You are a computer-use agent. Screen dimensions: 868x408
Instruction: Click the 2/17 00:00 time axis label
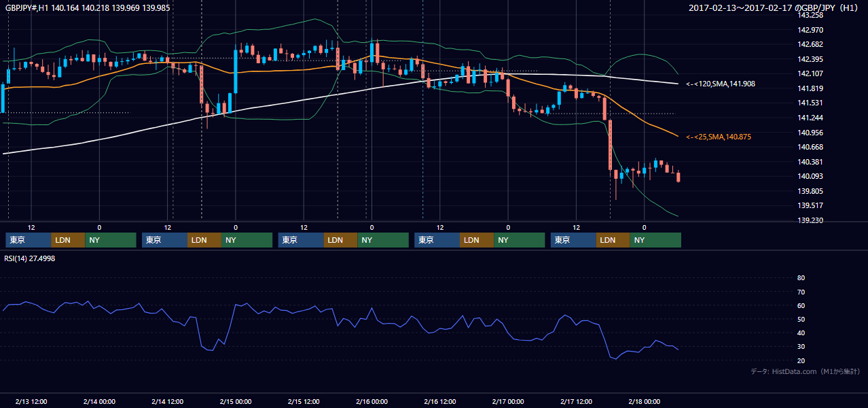coord(508,401)
